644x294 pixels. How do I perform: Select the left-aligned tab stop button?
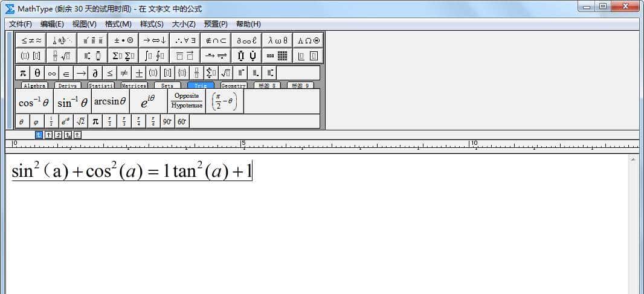tap(39, 135)
